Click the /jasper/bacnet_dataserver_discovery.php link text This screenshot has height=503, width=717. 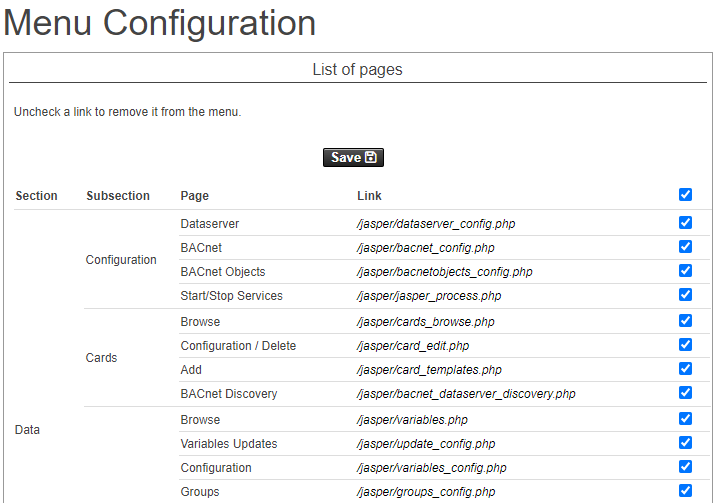point(466,394)
